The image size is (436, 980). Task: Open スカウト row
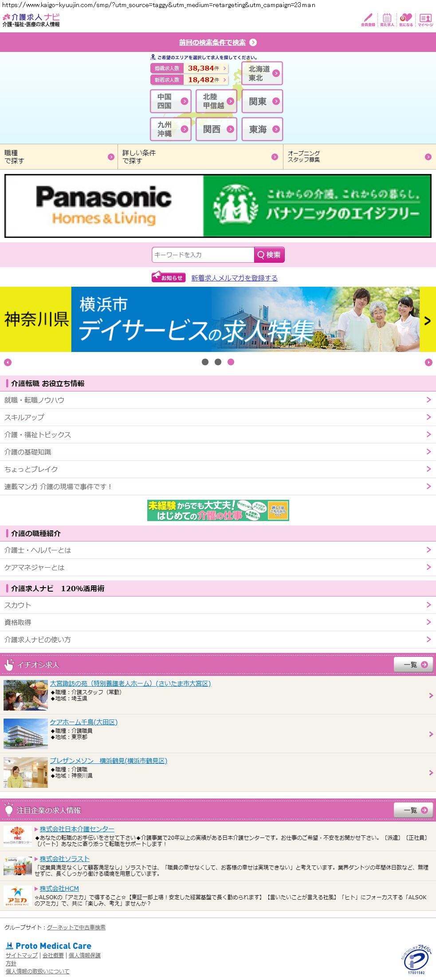point(218,605)
